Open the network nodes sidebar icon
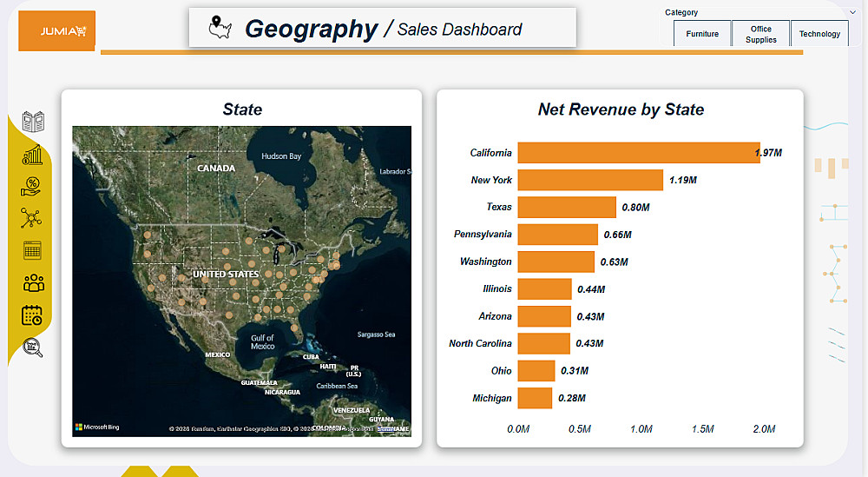868x477 pixels. [x=31, y=218]
